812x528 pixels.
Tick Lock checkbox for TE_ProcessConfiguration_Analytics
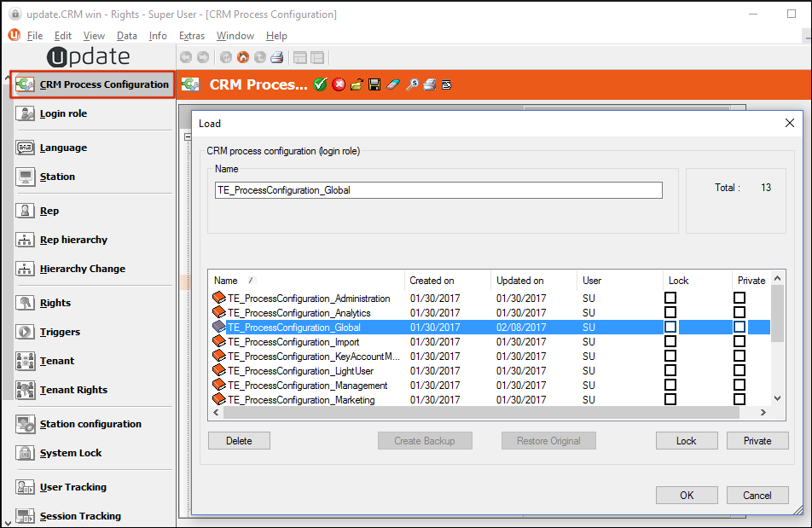(670, 312)
